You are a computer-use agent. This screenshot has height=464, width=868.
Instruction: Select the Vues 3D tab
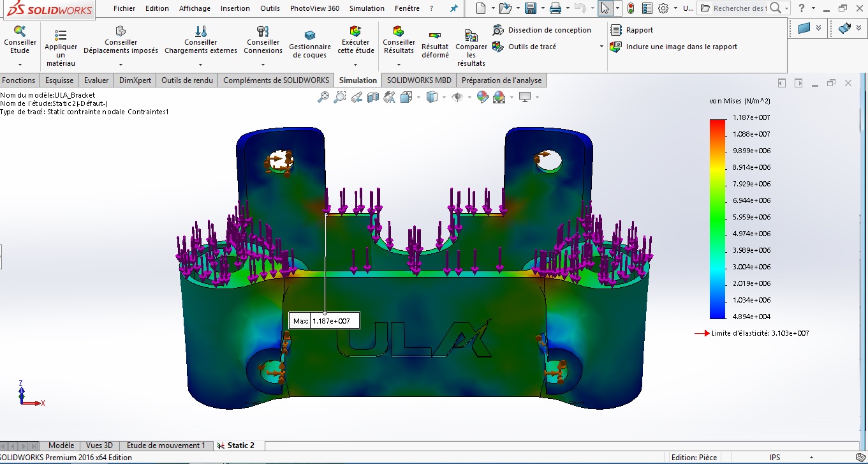99,445
